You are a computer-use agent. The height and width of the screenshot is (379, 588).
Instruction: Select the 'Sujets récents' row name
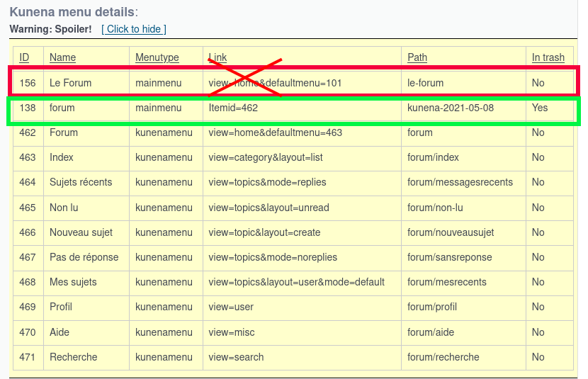81,182
